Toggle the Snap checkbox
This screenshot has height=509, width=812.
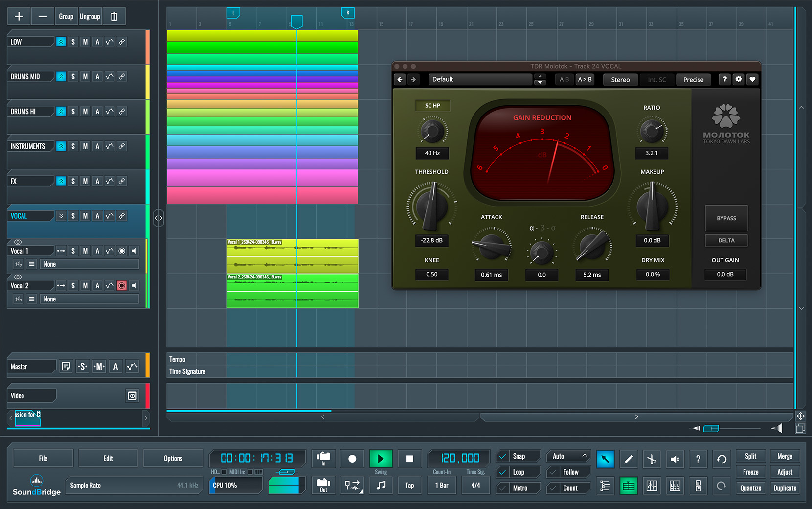tap(502, 456)
